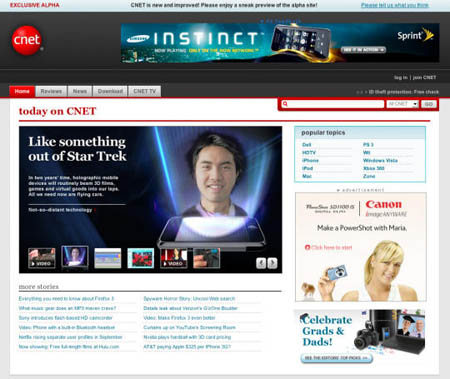
Task: Select the hologram face thumbnail
Action: click(x=75, y=257)
